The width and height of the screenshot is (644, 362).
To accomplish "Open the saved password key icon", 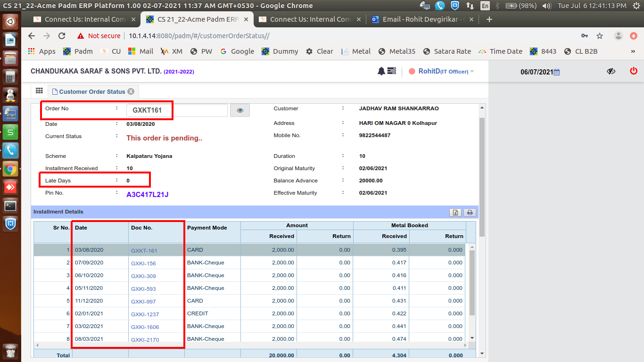I will pos(585,36).
